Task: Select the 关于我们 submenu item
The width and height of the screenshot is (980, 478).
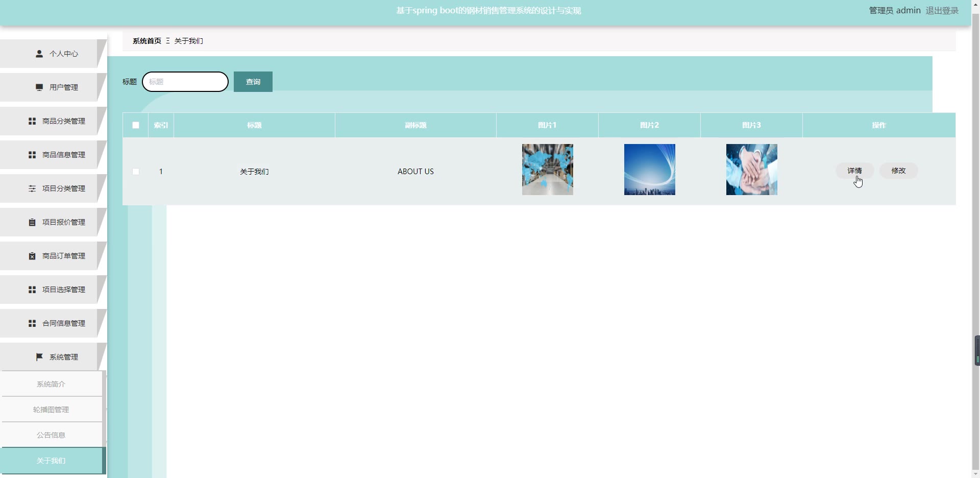Action: [x=52, y=461]
